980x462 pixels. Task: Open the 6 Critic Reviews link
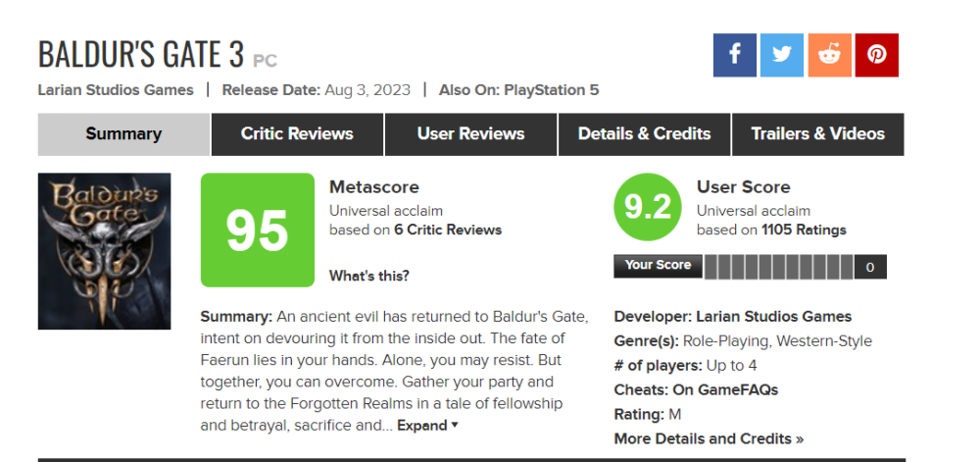click(448, 231)
